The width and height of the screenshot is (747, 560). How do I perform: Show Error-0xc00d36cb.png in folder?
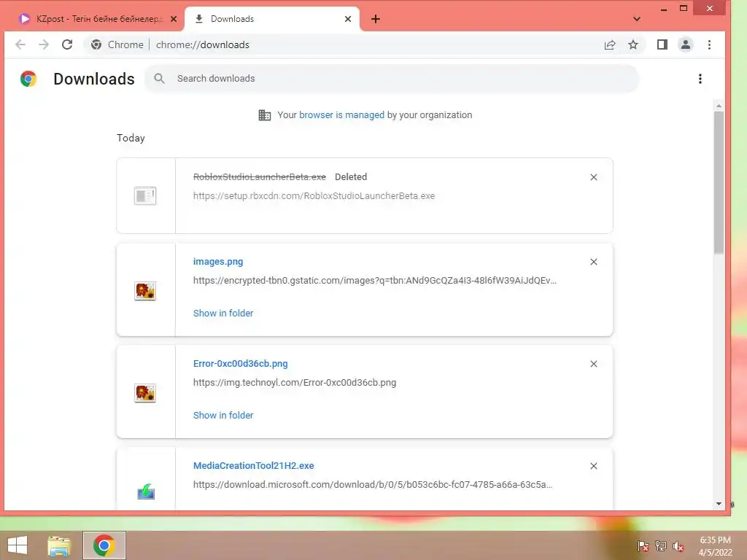coord(223,415)
